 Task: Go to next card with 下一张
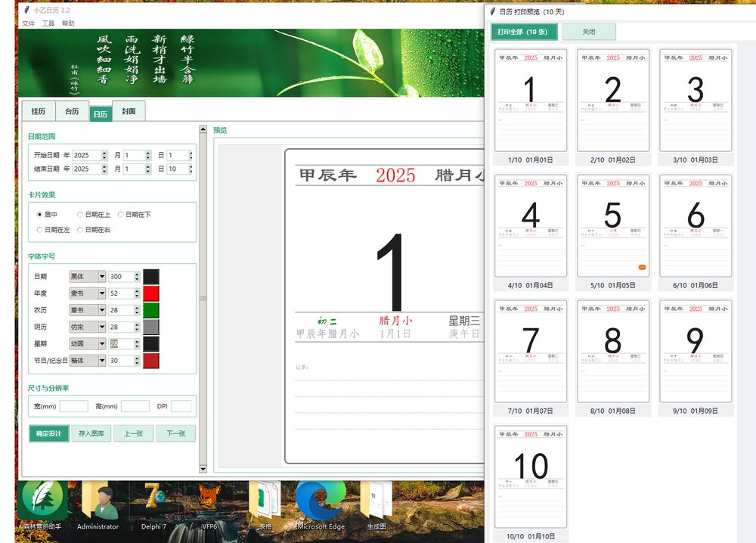pyautogui.click(x=176, y=433)
